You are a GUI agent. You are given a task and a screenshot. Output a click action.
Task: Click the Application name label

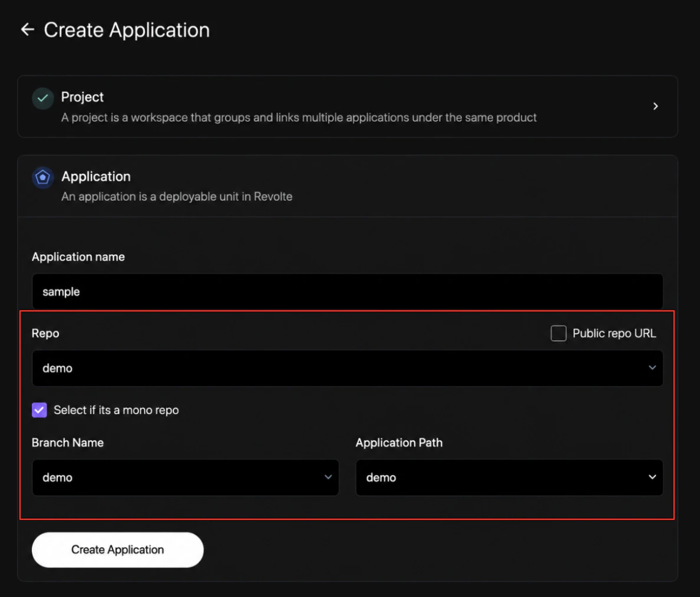pyautogui.click(x=78, y=257)
